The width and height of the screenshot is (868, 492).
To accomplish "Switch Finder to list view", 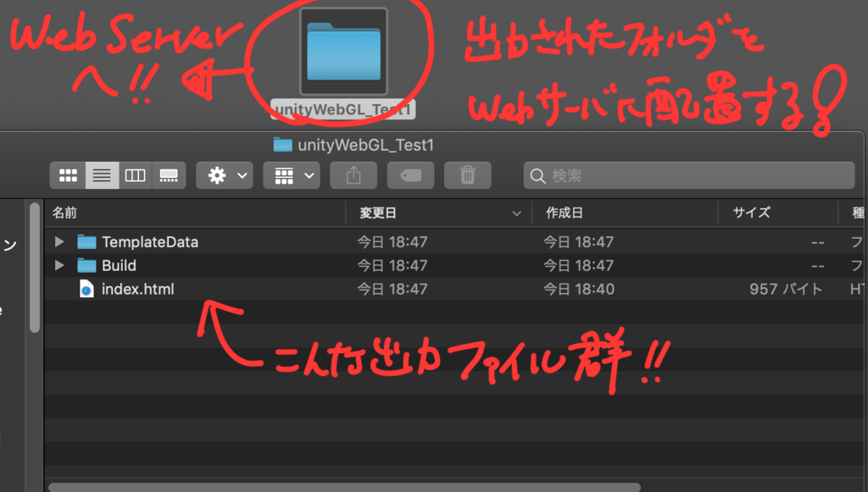I will coord(102,176).
